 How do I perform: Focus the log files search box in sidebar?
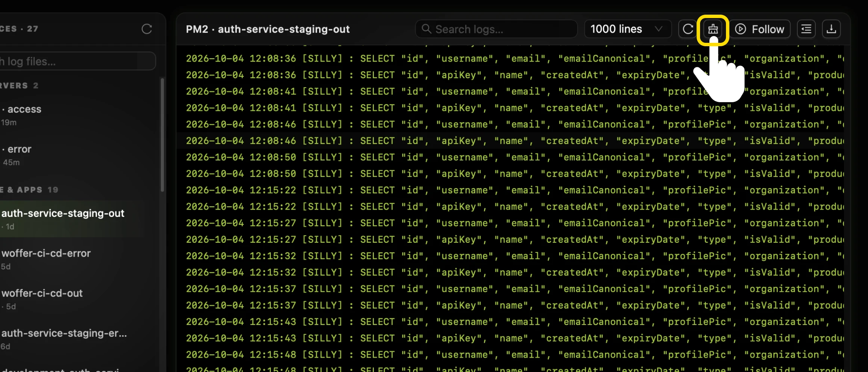click(x=77, y=61)
